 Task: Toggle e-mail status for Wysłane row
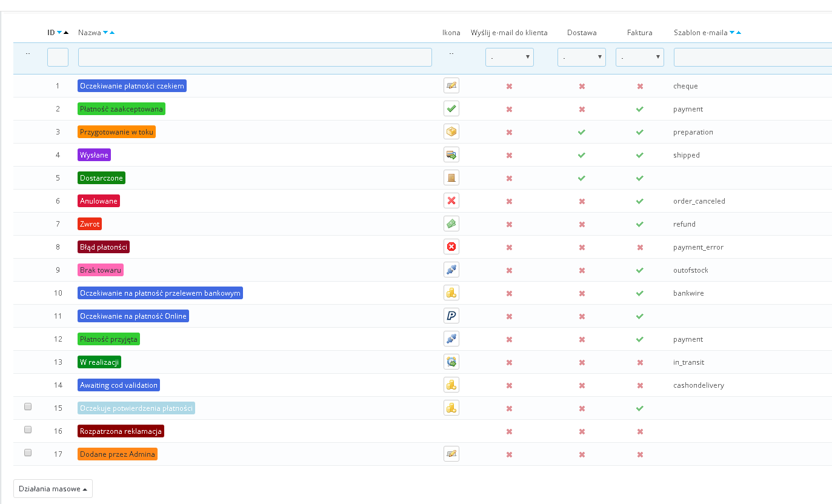(x=509, y=155)
